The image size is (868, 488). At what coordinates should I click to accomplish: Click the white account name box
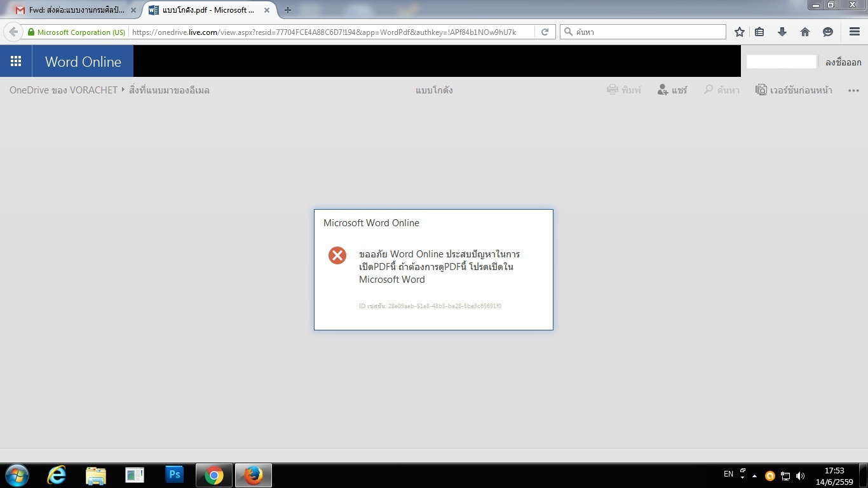click(781, 62)
